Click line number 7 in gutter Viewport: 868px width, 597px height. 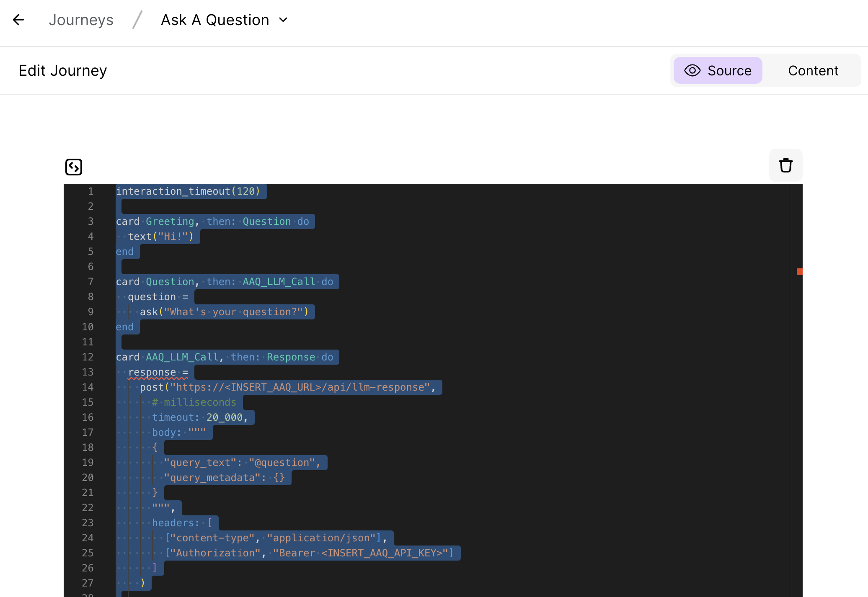coord(90,282)
